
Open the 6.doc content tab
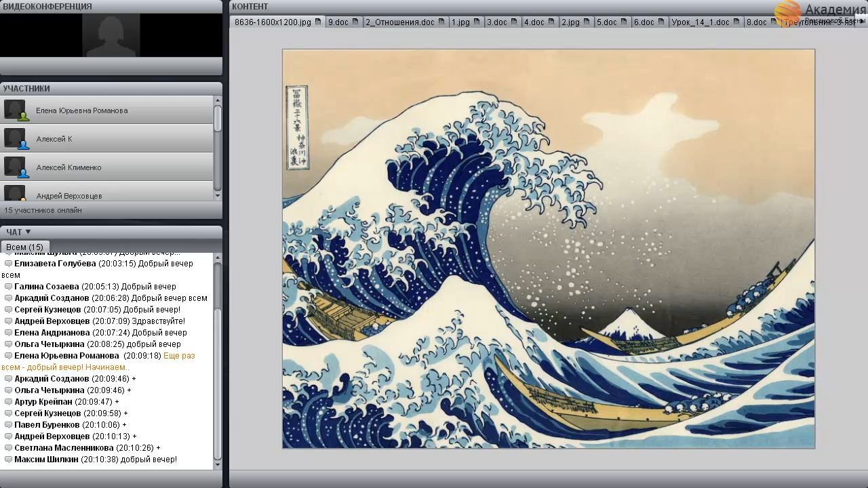pos(650,22)
